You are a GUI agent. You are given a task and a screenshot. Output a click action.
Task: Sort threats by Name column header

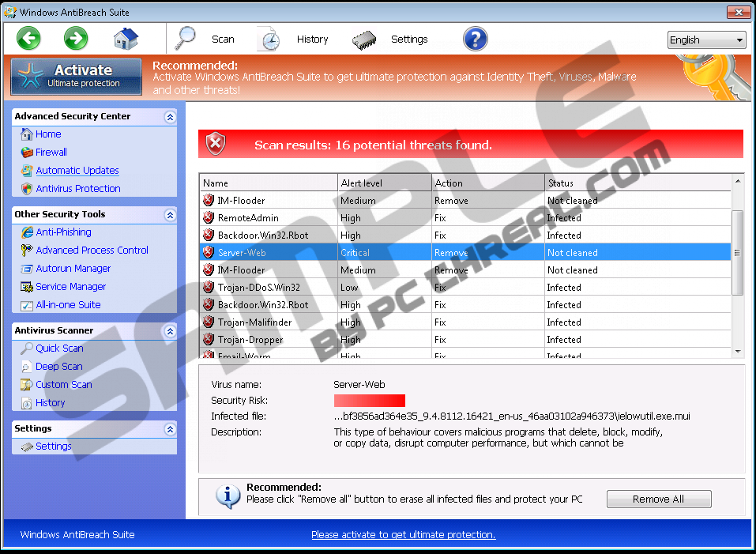coord(269,183)
